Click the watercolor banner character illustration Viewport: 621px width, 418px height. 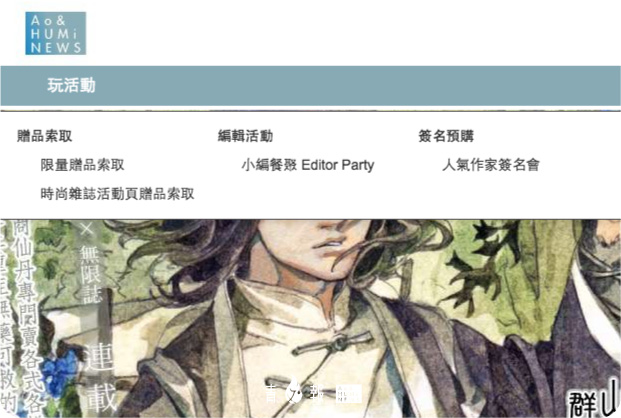[x=310, y=318]
